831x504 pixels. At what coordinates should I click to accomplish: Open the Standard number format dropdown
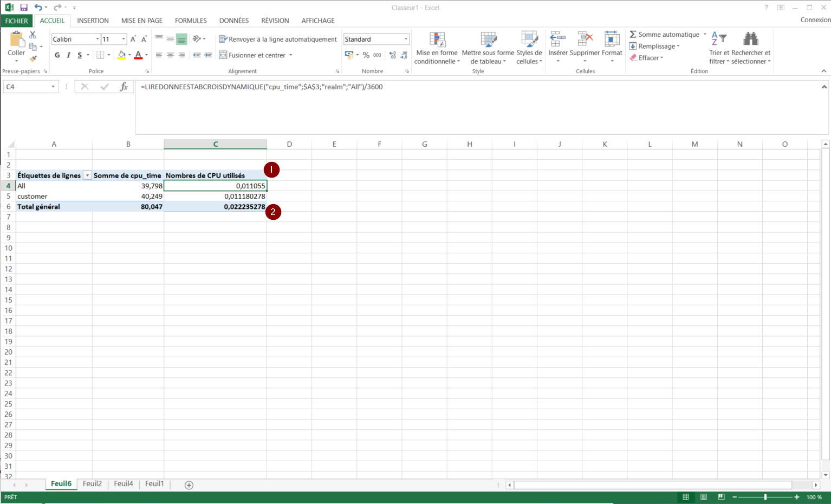tap(406, 39)
